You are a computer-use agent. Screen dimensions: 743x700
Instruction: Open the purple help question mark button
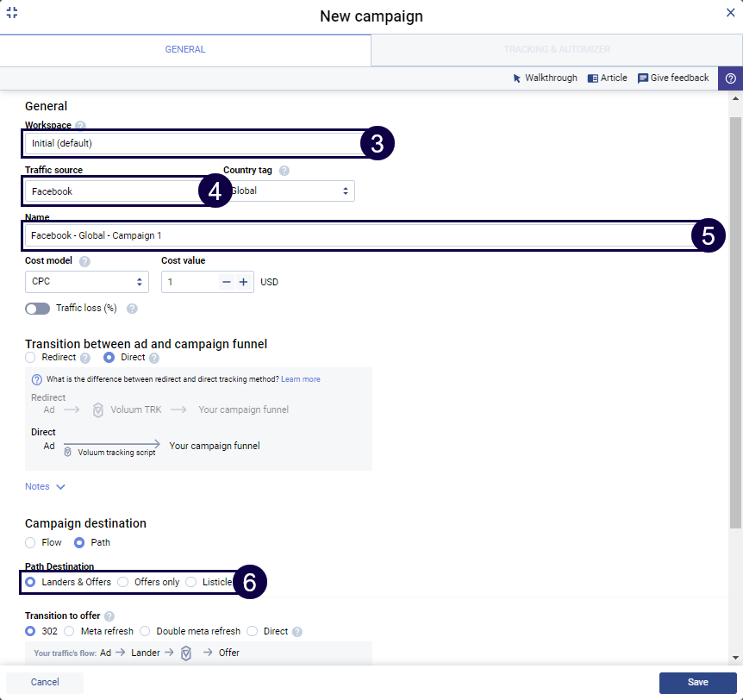[730, 78]
